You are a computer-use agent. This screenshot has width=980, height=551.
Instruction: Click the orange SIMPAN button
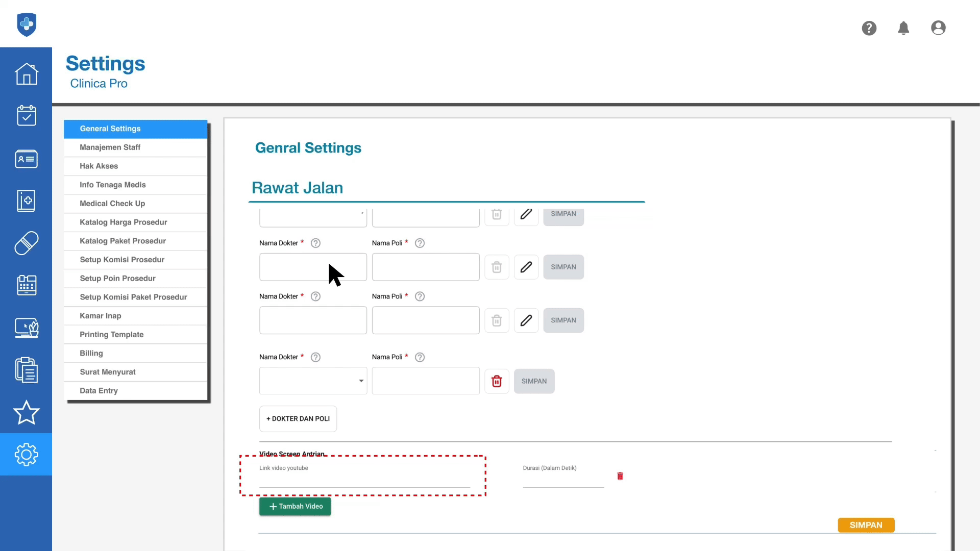(866, 525)
